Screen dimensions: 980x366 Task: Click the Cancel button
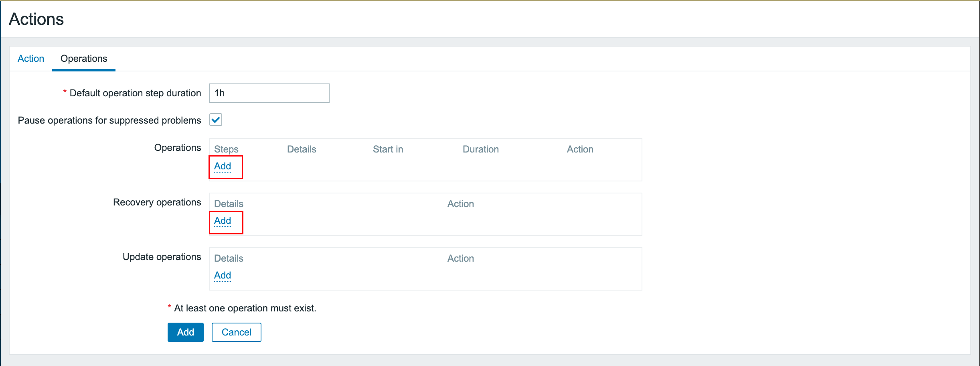click(236, 332)
